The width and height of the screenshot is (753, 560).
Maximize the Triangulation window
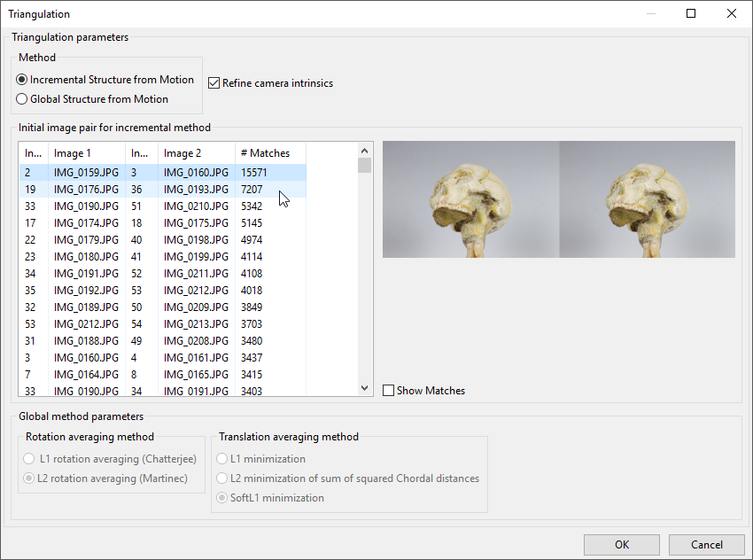[x=691, y=13]
